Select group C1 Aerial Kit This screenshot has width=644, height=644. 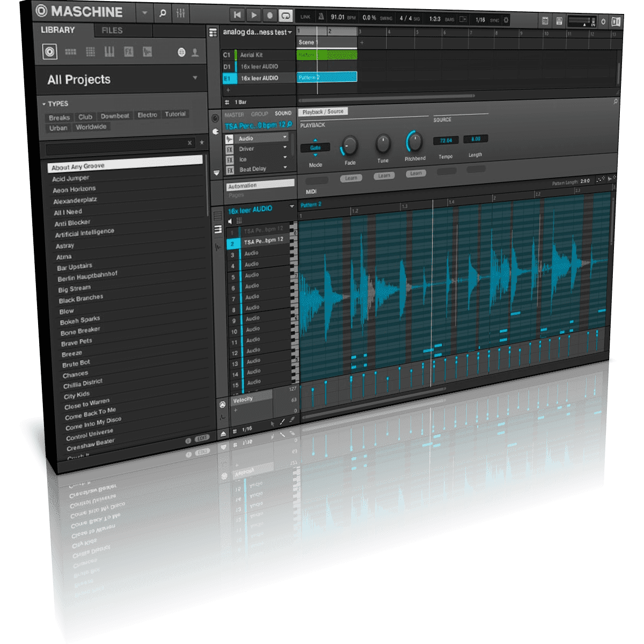coord(259,55)
